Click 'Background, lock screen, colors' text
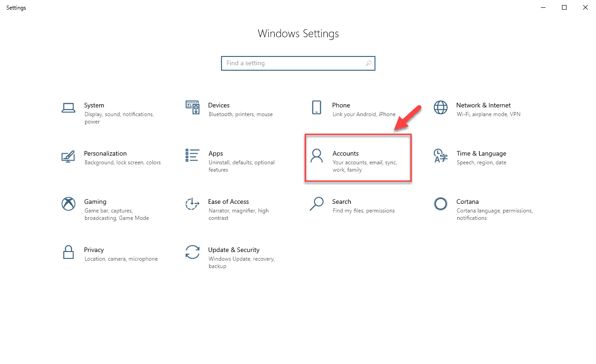The height and width of the screenshot is (364, 596). [x=123, y=162]
